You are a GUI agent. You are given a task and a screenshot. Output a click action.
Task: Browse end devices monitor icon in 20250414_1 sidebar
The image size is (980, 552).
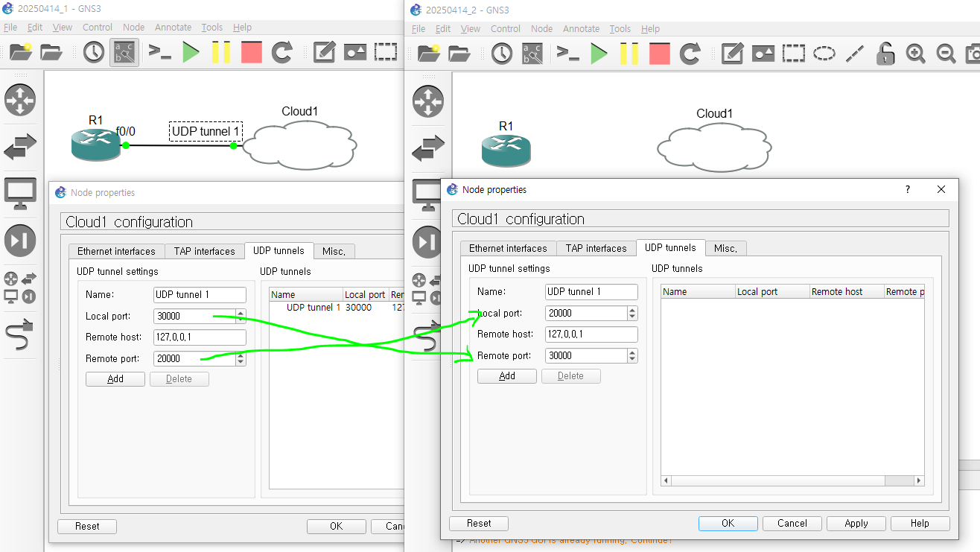click(20, 193)
